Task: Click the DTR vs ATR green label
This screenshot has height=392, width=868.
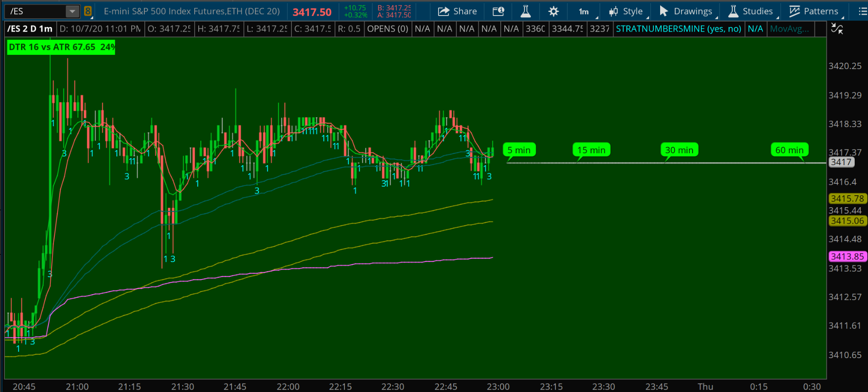Action: tap(61, 47)
